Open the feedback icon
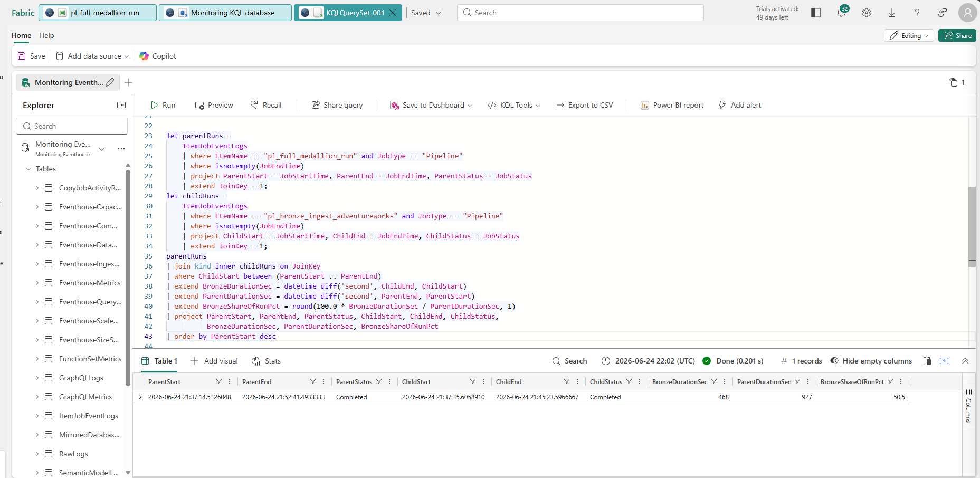 tap(943, 13)
